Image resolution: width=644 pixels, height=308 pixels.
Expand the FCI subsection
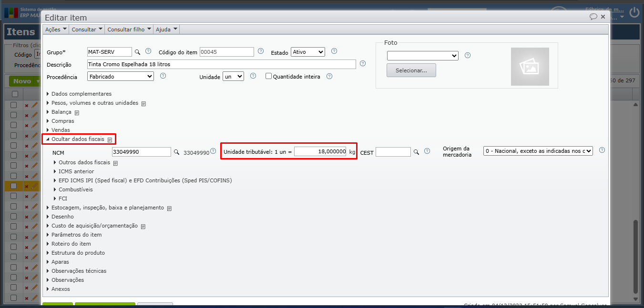click(61, 199)
